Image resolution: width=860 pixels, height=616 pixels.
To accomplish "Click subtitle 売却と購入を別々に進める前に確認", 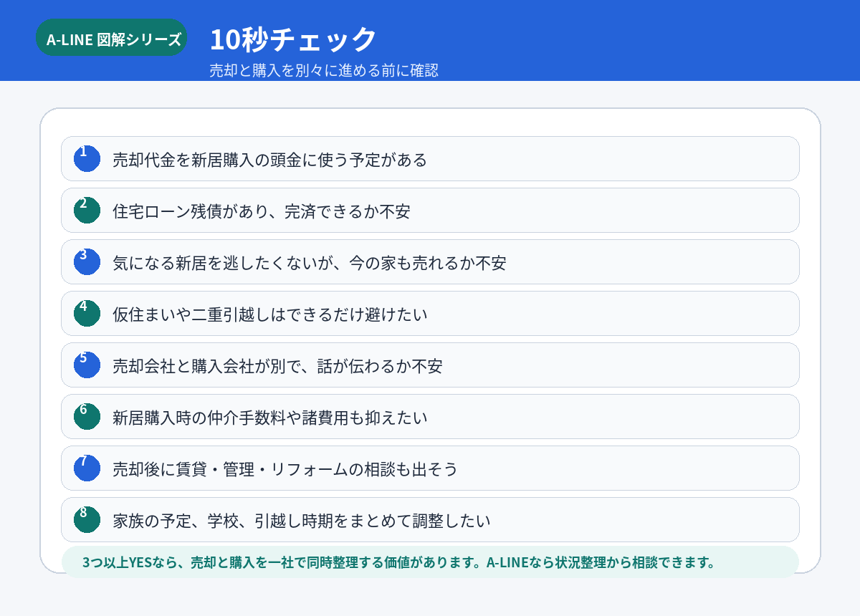I will click(x=324, y=71).
